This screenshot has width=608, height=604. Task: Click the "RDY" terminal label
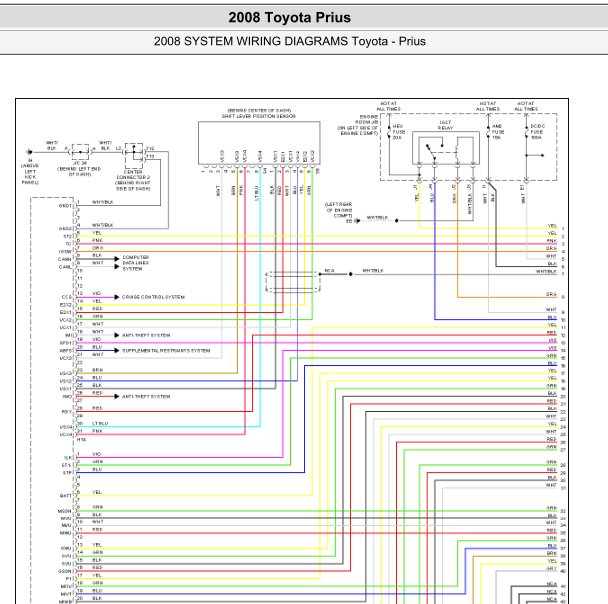[67, 412]
